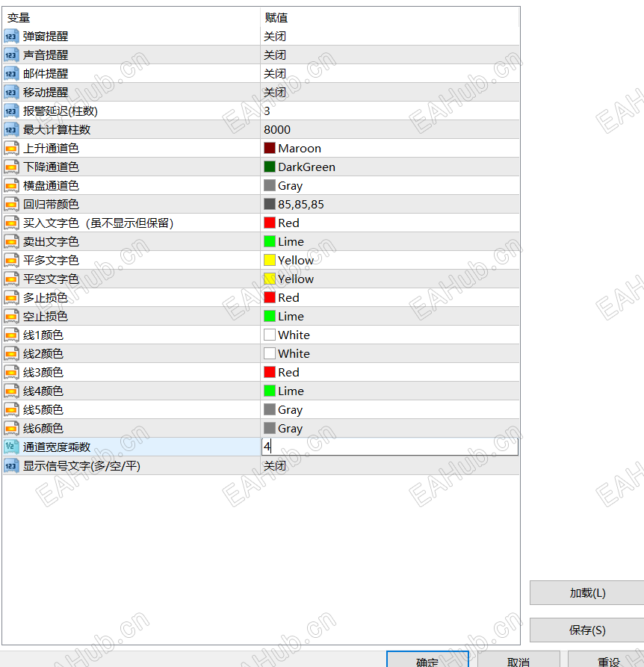Screen dimensions: 644x667
Task: Click the color icon beside 买入文字色
Action: pyautogui.click(x=11, y=223)
